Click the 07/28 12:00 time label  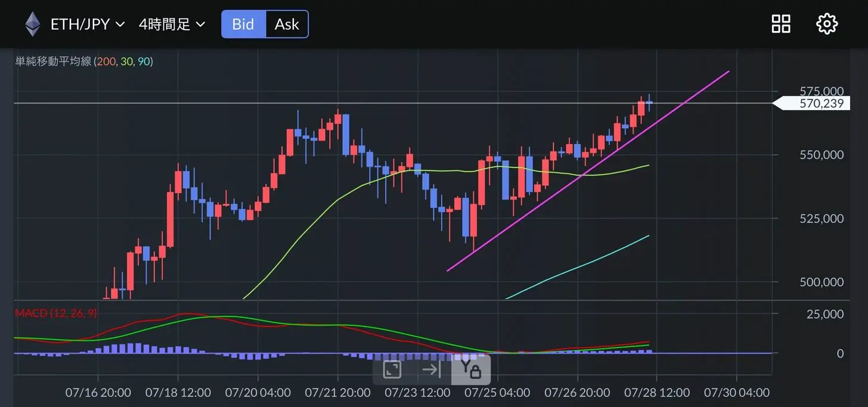(657, 393)
